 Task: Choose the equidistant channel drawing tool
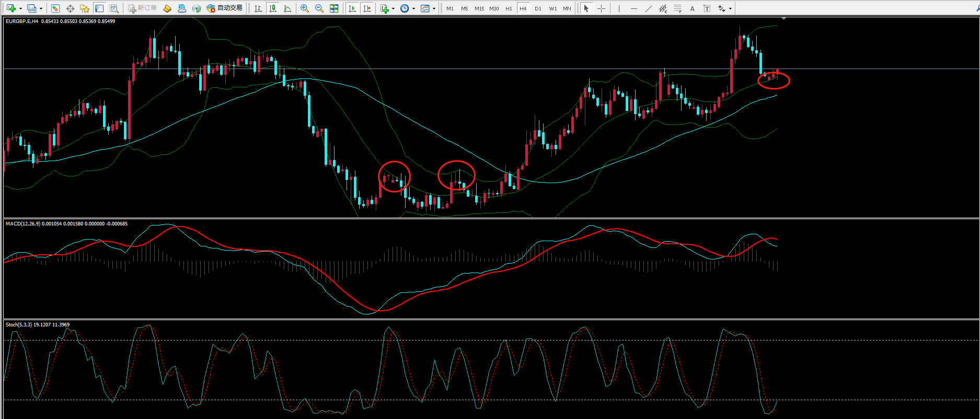point(663,8)
